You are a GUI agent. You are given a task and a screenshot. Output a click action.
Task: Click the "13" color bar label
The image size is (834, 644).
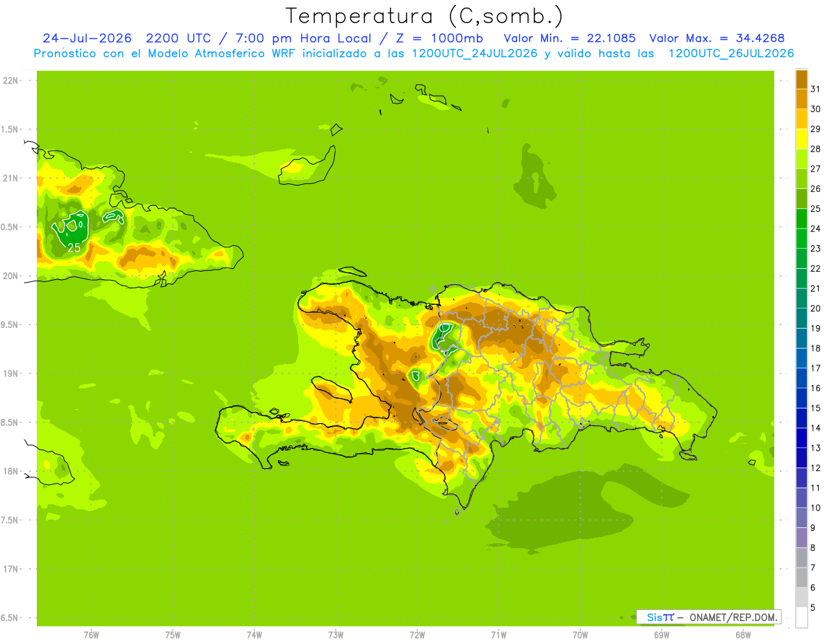click(x=815, y=448)
